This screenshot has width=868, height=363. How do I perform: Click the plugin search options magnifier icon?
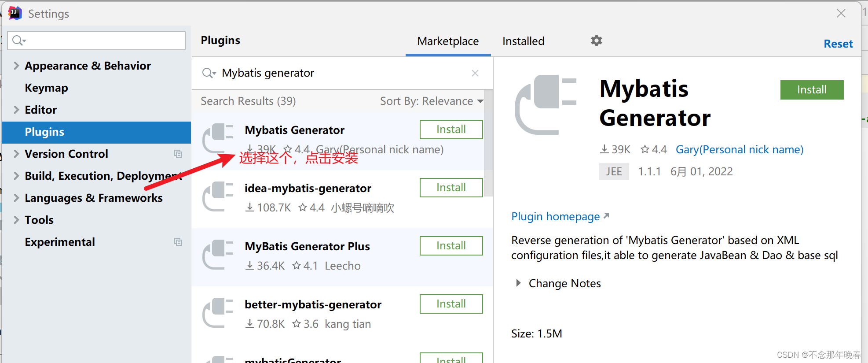click(208, 73)
